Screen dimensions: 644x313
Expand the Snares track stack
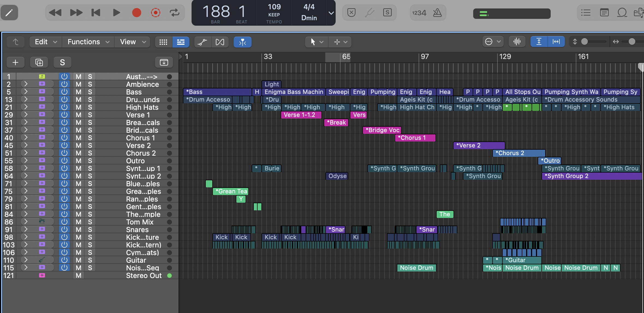coord(26,229)
